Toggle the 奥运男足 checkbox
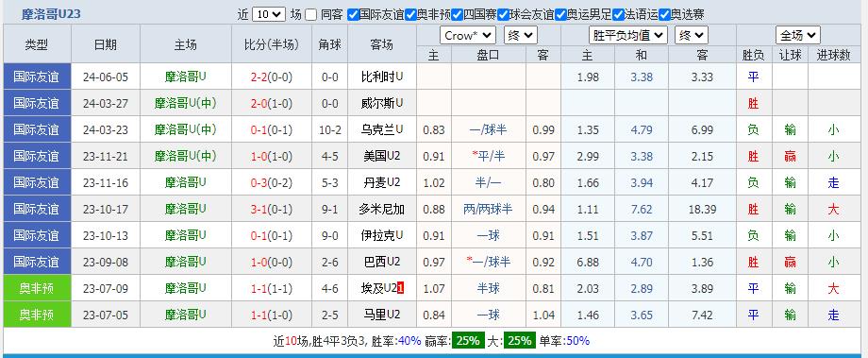 pos(560,14)
